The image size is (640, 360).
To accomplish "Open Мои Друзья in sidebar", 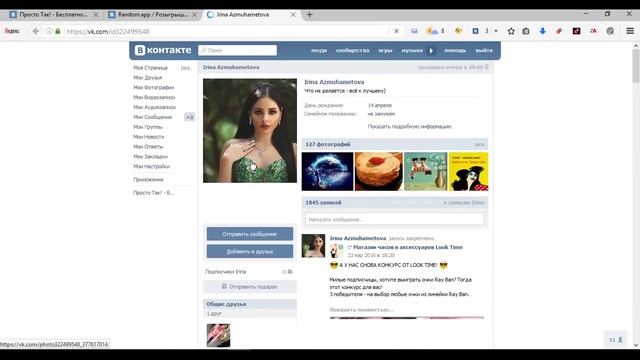I will [x=148, y=78].
